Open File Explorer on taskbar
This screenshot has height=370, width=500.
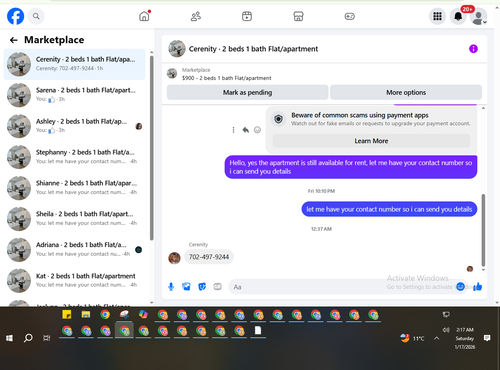point(86,314)
